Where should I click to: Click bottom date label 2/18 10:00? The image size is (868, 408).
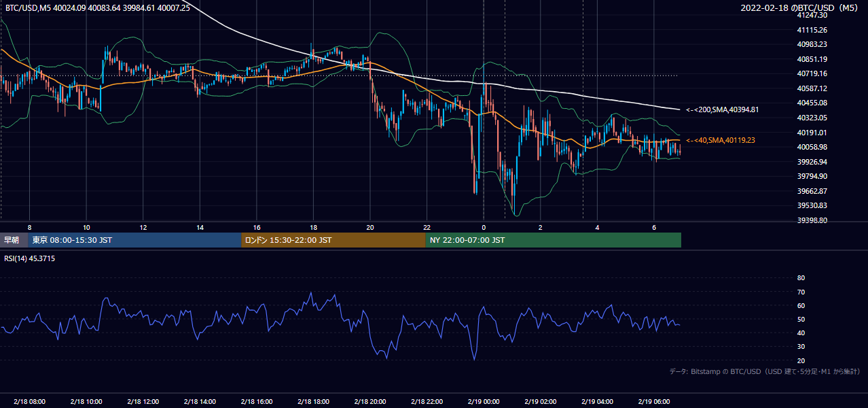(x=86, y=401)
